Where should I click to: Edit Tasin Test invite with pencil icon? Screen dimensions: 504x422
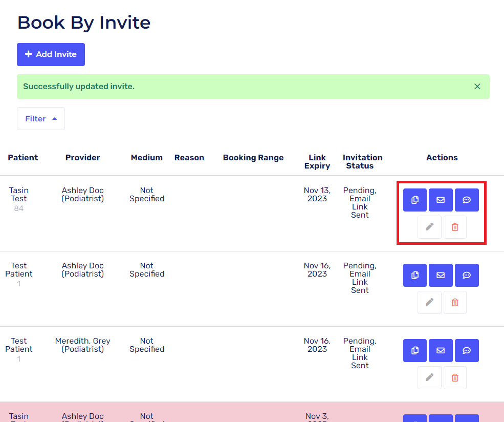(x=429, y=227)
